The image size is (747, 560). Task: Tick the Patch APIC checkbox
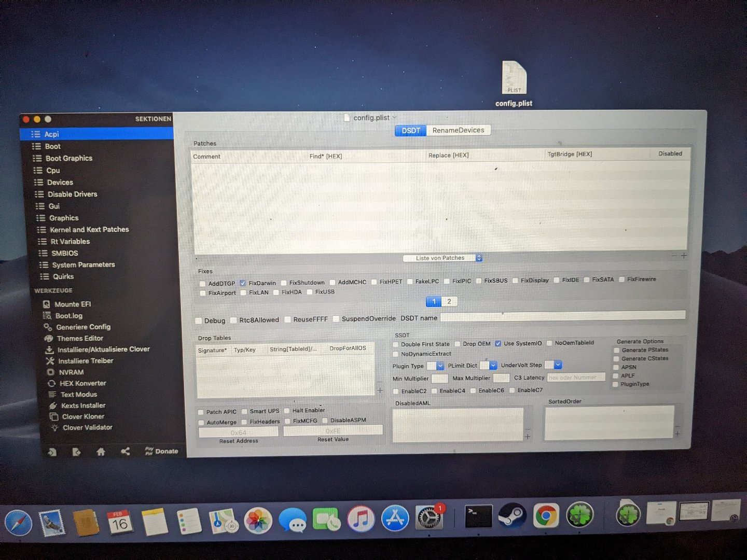(201, 412)
